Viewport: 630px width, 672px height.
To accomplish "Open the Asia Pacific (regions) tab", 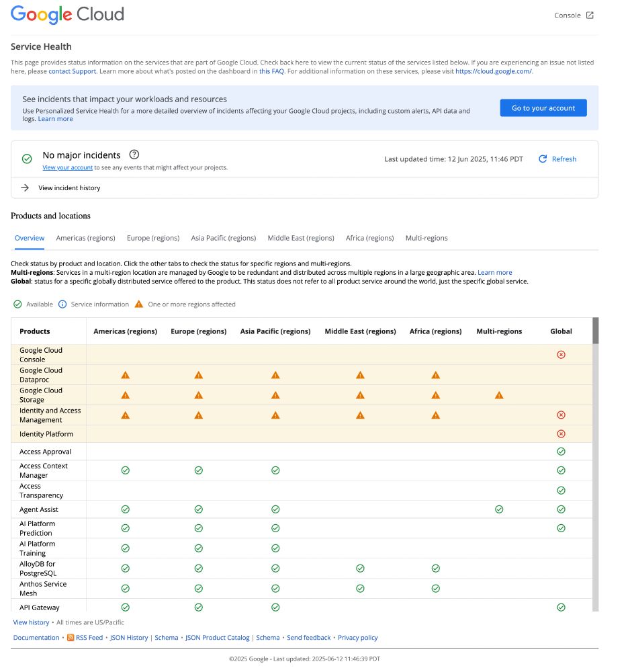I will pyautogui.click(x=224, y=239).
